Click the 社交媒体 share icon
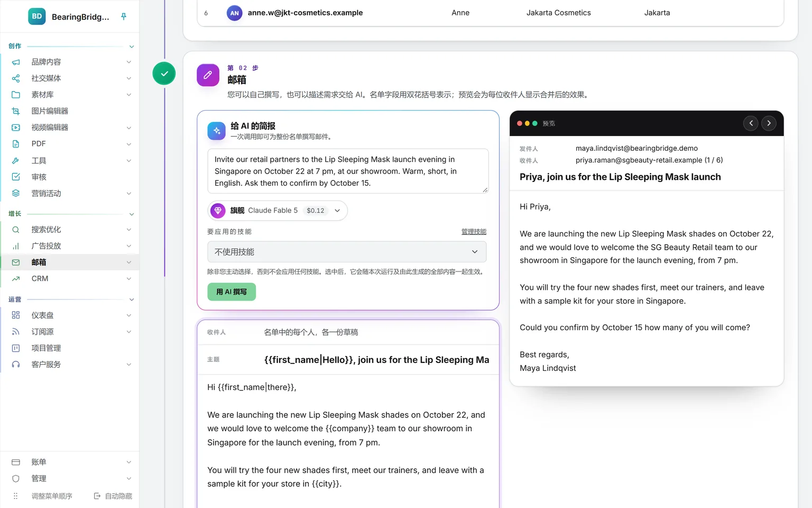The height and width of the screenshot is (508, 812). [16, 78]
